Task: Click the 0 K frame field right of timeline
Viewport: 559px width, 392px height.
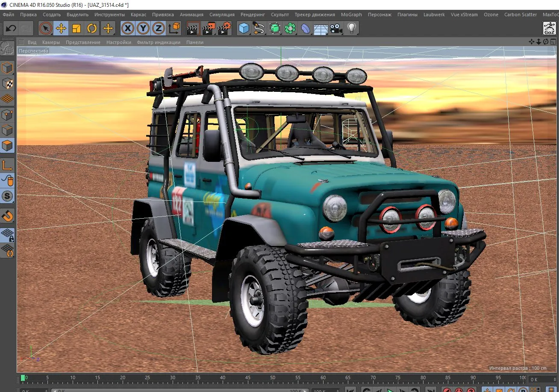Action: coord(542,379)
